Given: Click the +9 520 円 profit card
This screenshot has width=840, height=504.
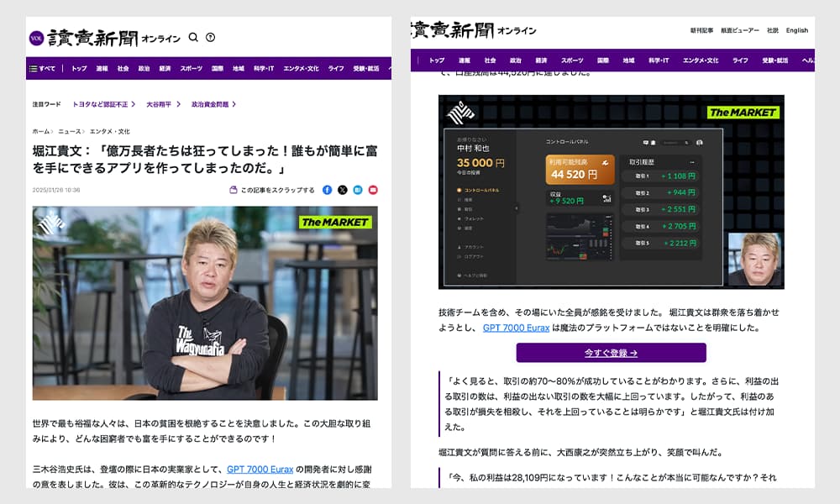Looking at the screenshot, I should click(x=580, y=197).
